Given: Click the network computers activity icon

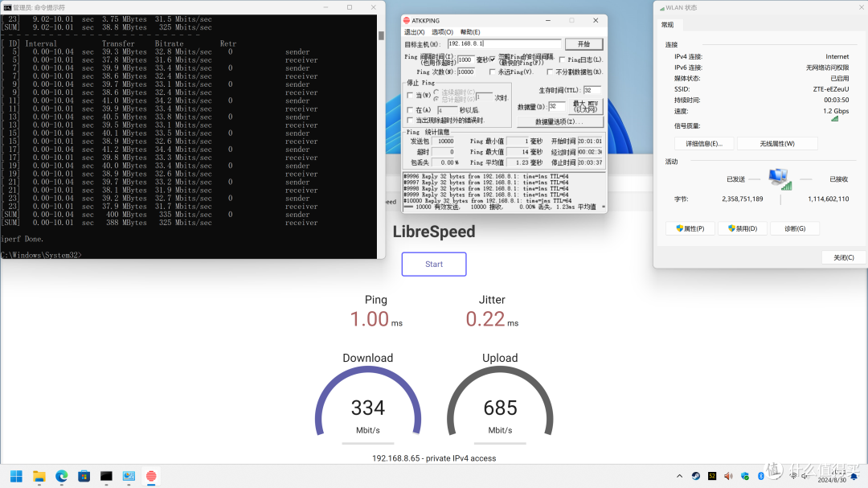Looking at the screenshot, I should click(x=780, y=178).
